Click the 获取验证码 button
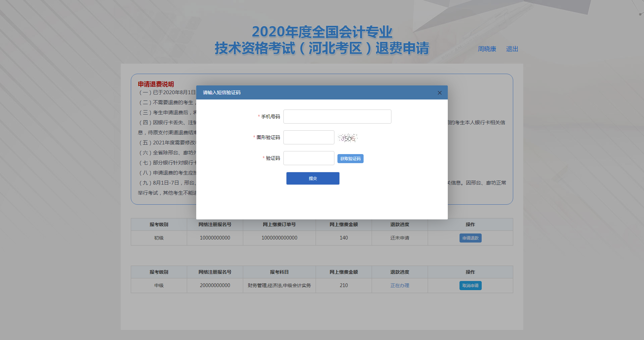Viewport: 644px width, 340px height. coord(350,158)
